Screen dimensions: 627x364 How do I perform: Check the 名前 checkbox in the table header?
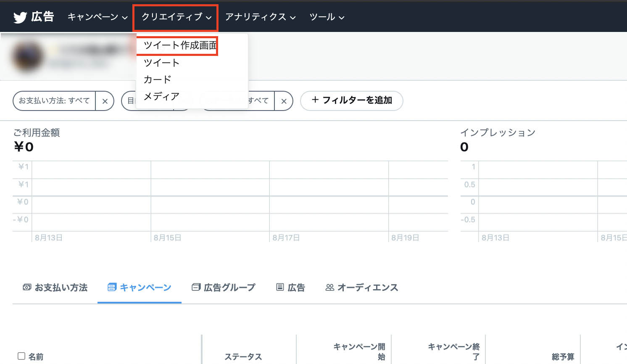point(21,356)
